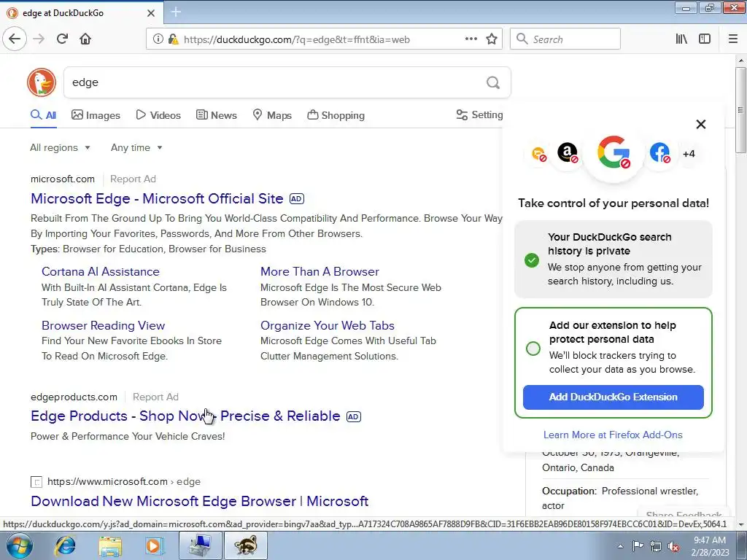This screenshot has height=560, width=747.
Task: Open Learn More at Firefox Add-Ons link
Action: 613,435
